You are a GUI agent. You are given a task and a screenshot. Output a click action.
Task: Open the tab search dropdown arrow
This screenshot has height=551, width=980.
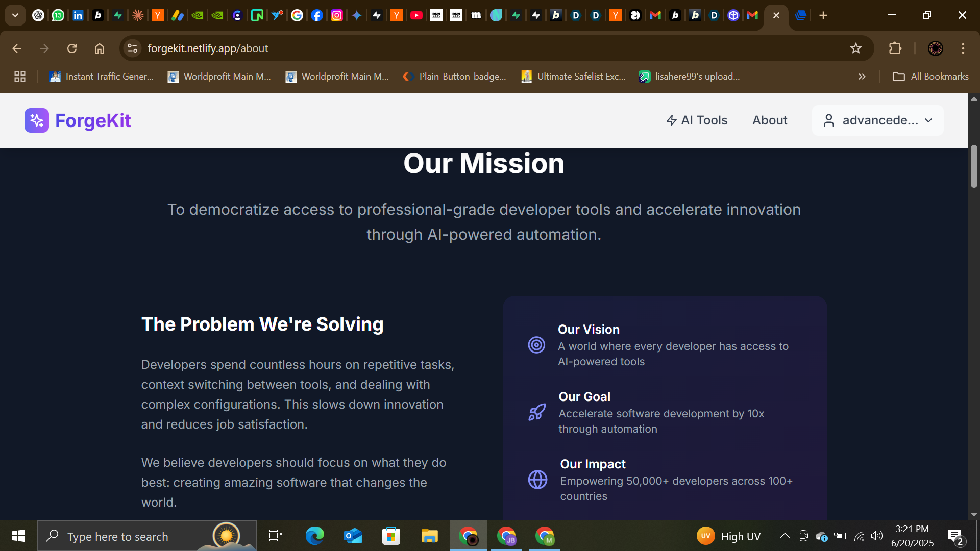click(x=15, y=15)
